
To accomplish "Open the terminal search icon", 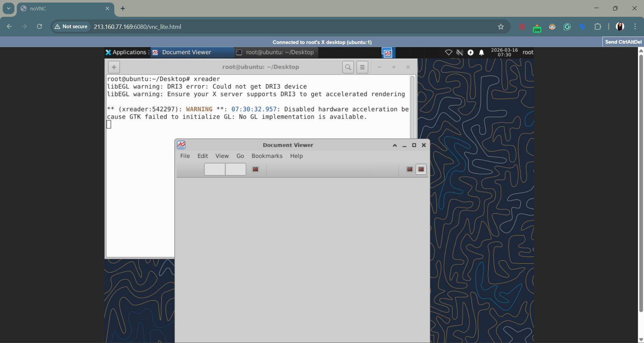I will [348, 67].
